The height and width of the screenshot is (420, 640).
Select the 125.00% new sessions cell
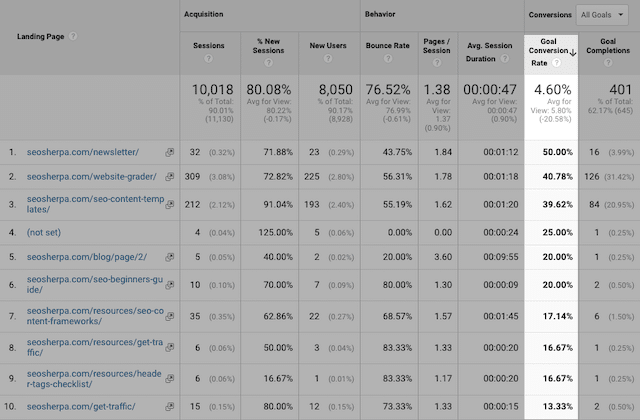click(x=276, y=233)
